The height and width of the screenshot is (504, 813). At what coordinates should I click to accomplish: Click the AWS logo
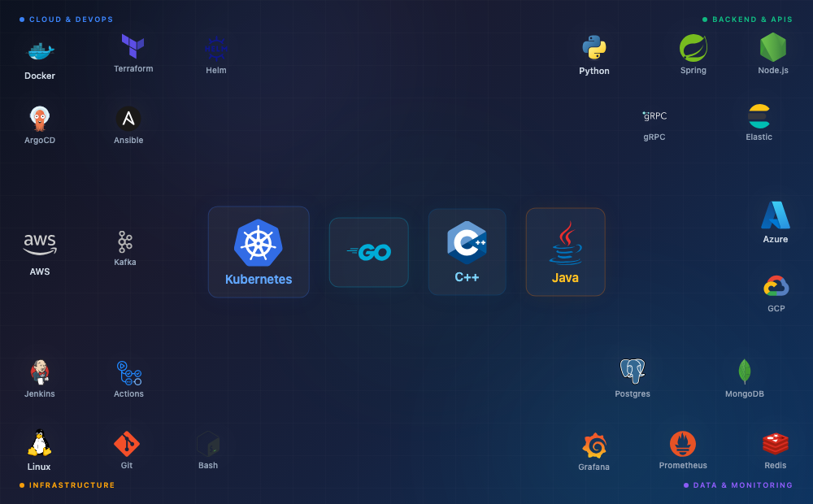pos(40,244)
